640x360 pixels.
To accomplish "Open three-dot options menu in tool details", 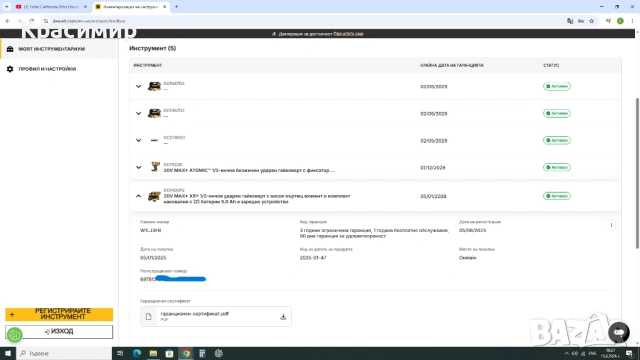I will point(611,225).
